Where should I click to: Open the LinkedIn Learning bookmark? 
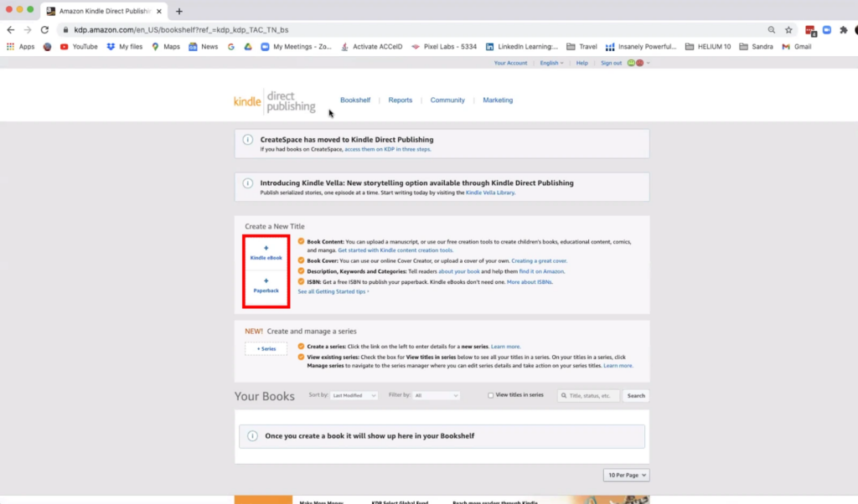pos(521,46)
